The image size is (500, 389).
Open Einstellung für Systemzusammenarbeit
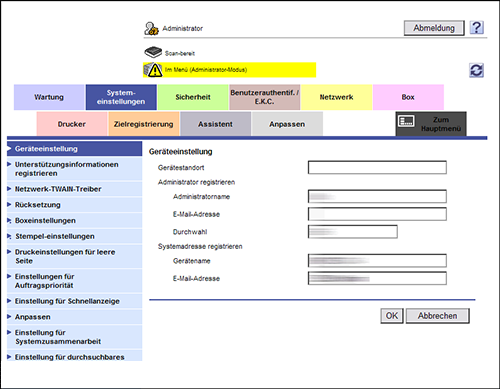click(74, 337)
